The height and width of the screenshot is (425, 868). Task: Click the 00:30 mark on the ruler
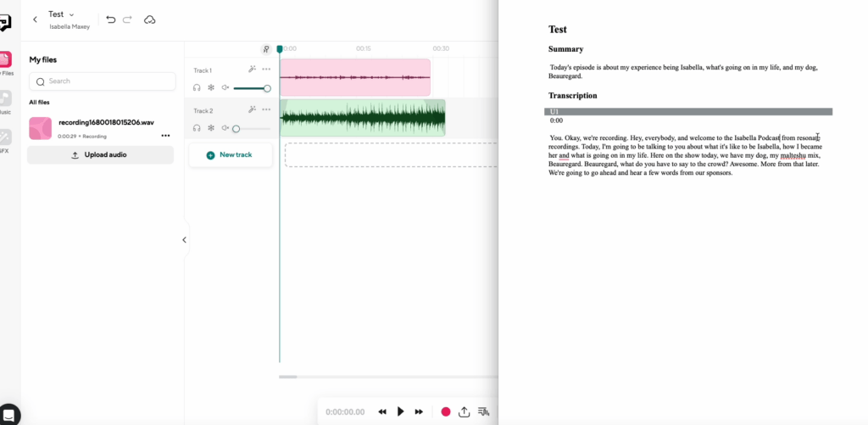tap(441, 48)
